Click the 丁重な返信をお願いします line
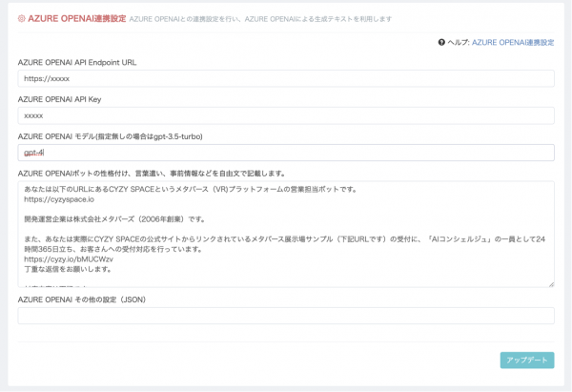The image size is (572, 392). coord(68,269)
